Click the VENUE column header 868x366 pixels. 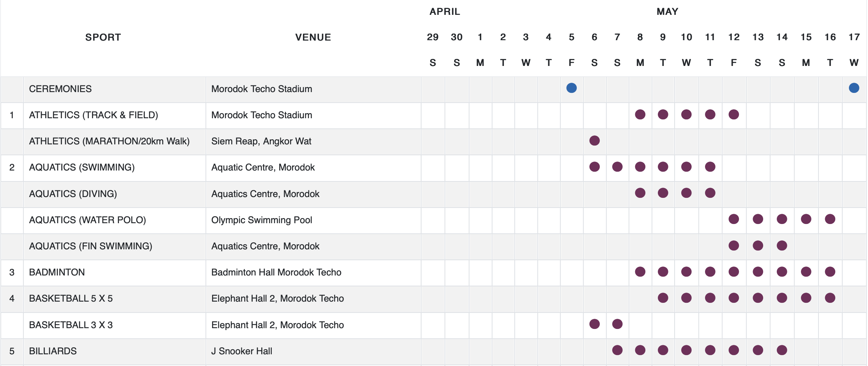(x=313, y=37)
